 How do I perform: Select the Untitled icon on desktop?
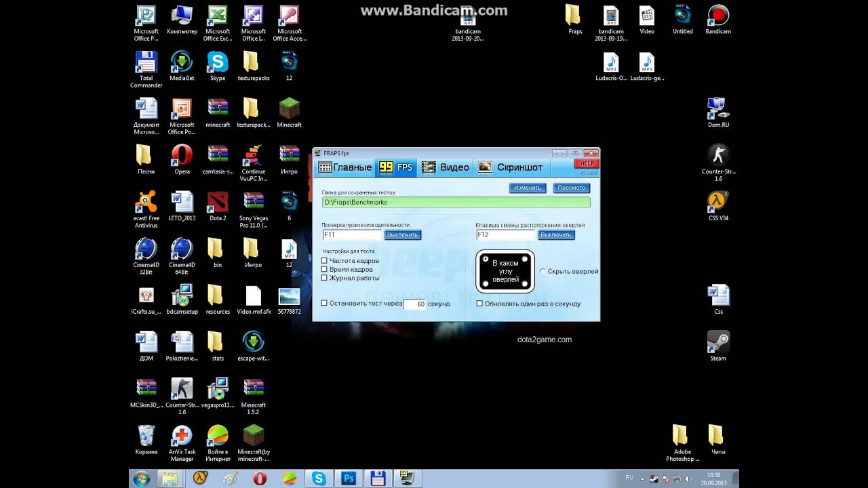click(683, 20)
